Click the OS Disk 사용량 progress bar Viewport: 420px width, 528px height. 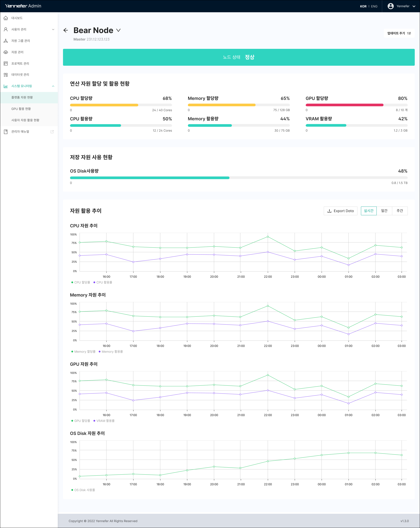point(238,178)
